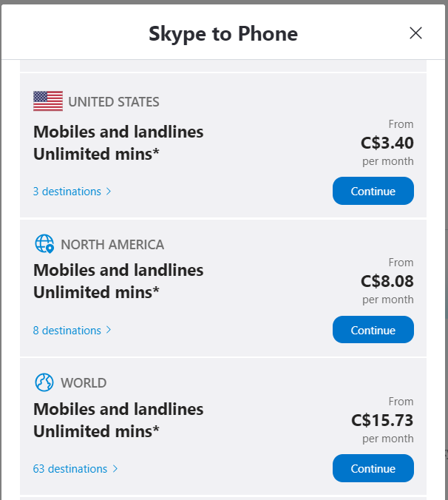Close the Skype to Phone dialog
448x500 pixels.
[415, 33]
